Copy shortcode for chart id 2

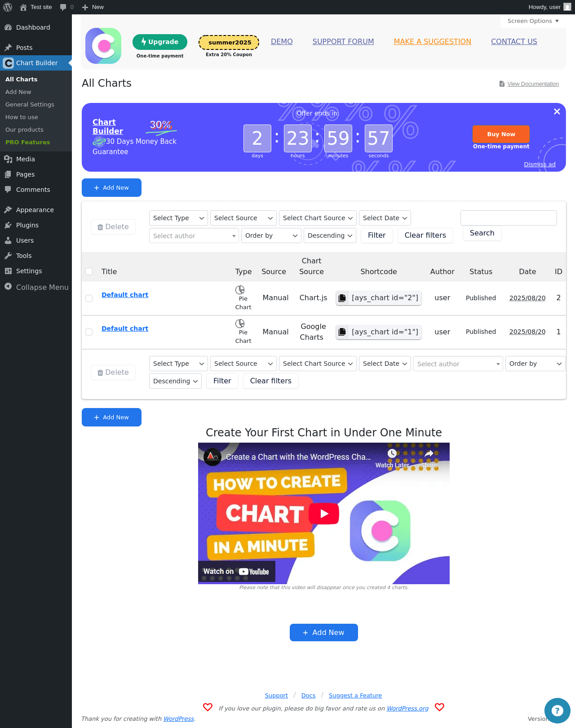point(342,298)
